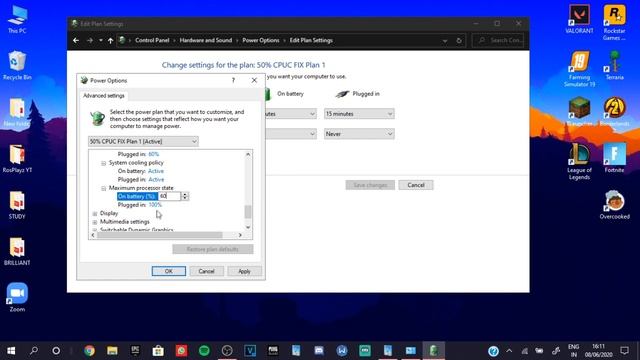This screenshot has height=360, width=640.
Task: Select the STUDY desktop folder
Action: tap(17, 205)
